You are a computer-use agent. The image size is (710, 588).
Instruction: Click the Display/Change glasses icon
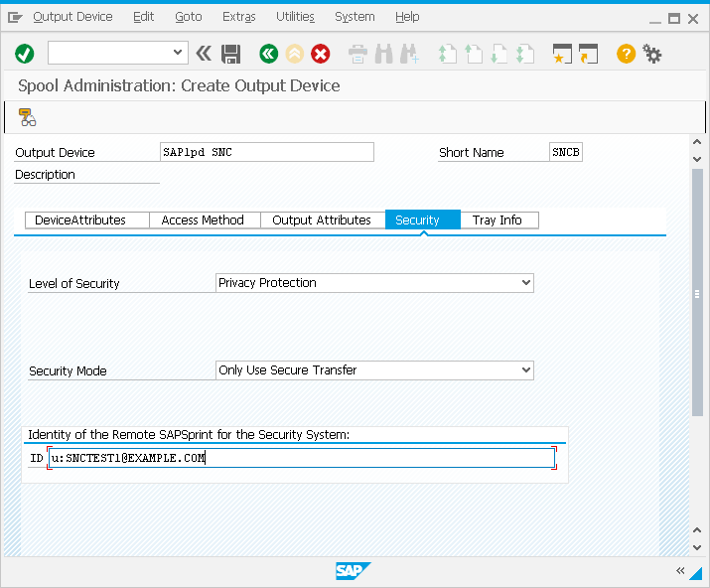click(x=27, y=117)
